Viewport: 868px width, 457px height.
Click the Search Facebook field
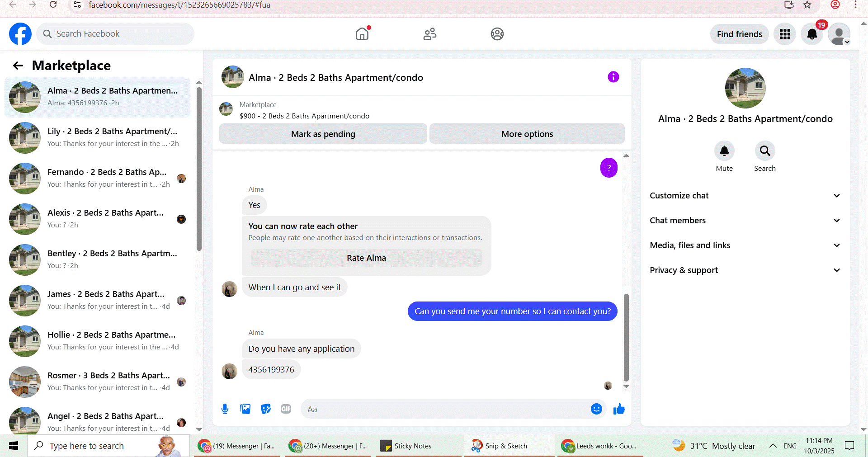pos(115,34)
